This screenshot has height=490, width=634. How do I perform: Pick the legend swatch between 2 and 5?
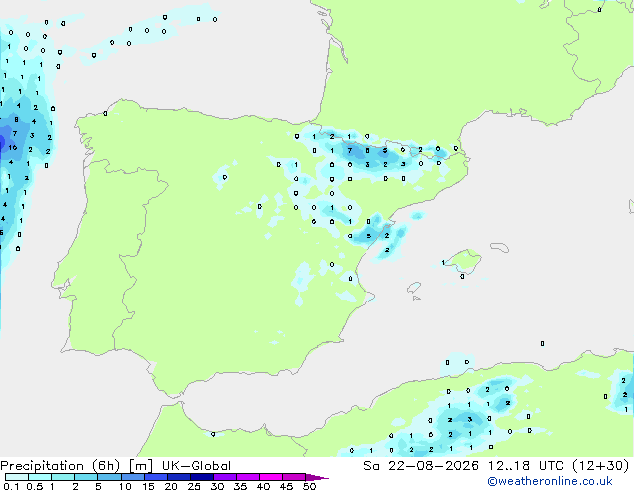coord(86,477)
